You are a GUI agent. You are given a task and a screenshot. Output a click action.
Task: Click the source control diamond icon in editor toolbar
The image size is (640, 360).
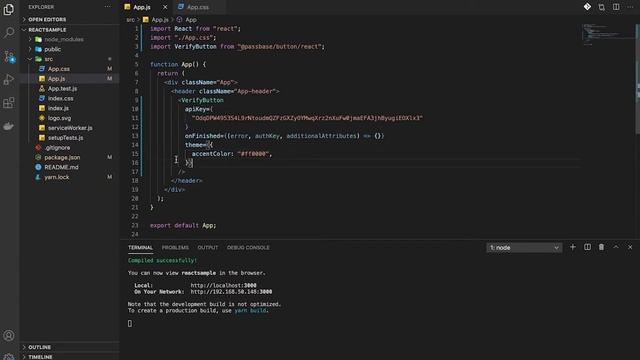tap(587, 7)
